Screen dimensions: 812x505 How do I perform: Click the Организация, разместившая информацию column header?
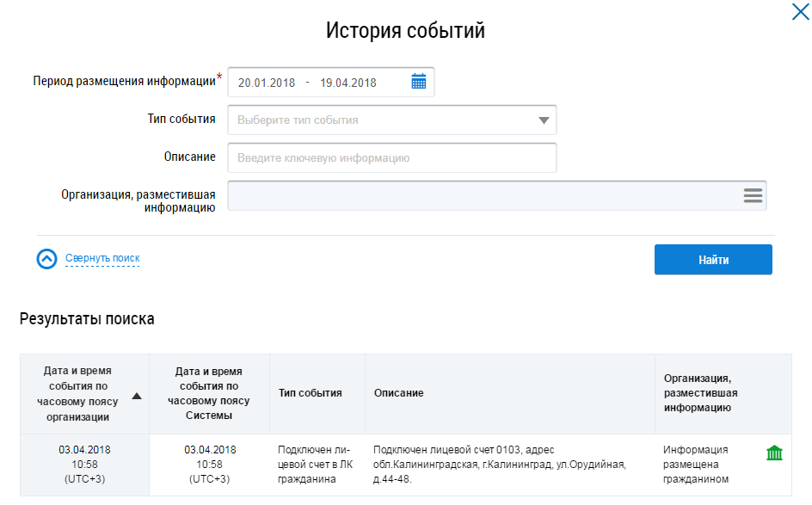tap(701, 393)
